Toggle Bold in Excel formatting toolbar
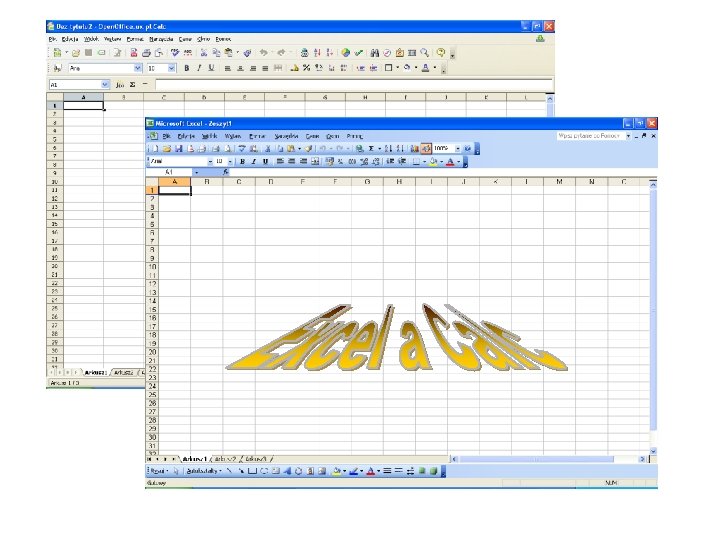The width and height of the screenshot is (720, 540). (x=242, y=161)
